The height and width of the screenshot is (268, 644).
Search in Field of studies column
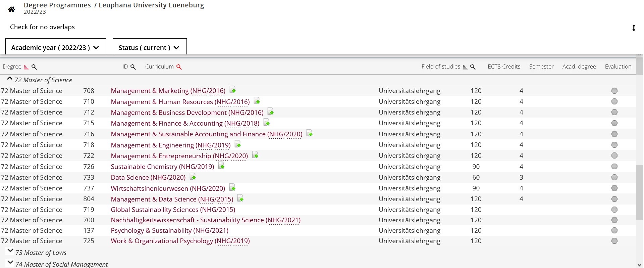coord(473,67)
